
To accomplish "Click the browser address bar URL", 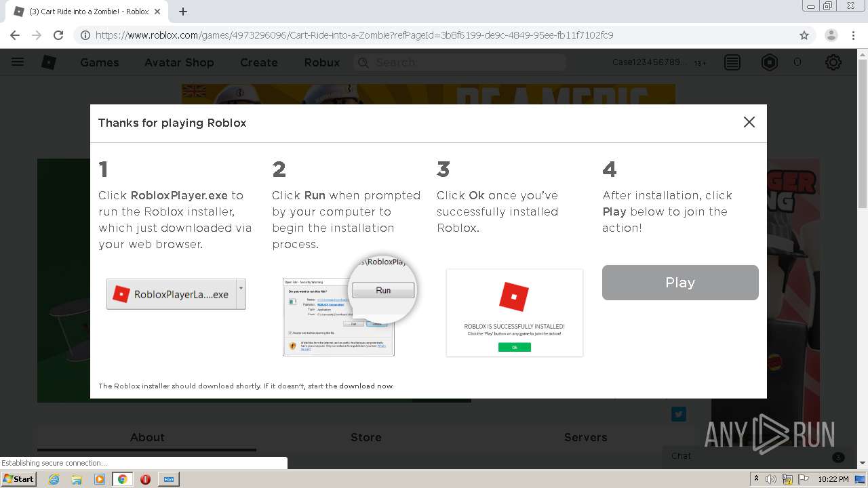I will (x=354, y=35).
